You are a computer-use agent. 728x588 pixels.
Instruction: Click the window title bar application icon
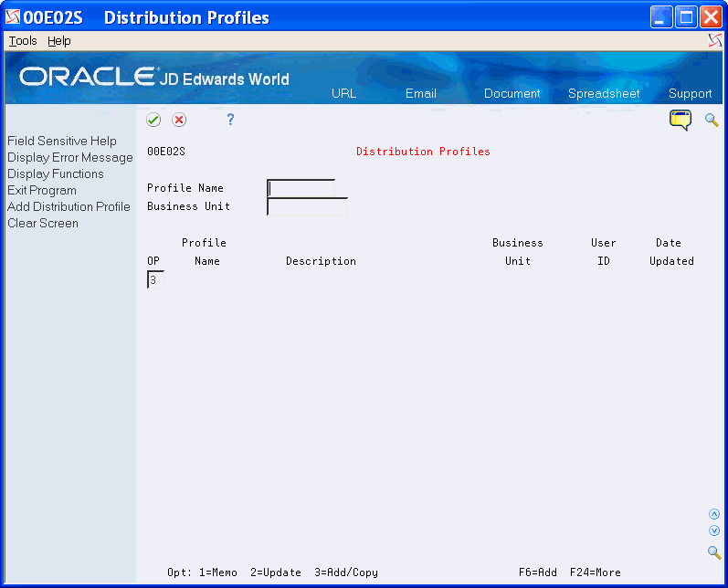(x=13, y=17)
